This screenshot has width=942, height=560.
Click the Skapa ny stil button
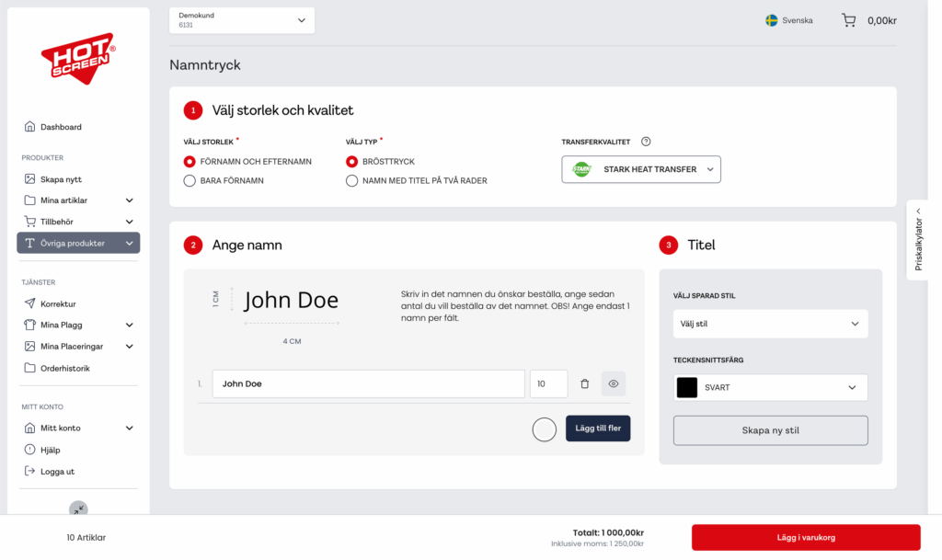(x=770, y=430)
